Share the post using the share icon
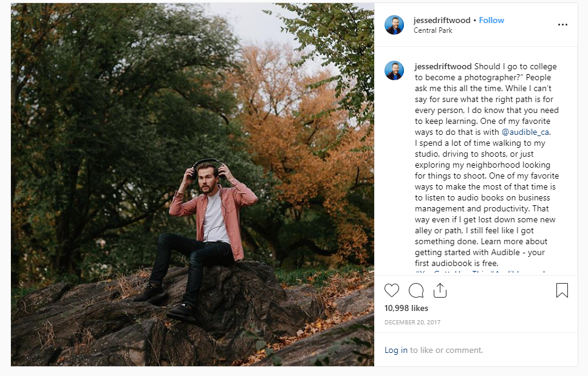Image resolution: width=588 pixels, height=376 pixels. pyautogui.click(x=440, y=290)
